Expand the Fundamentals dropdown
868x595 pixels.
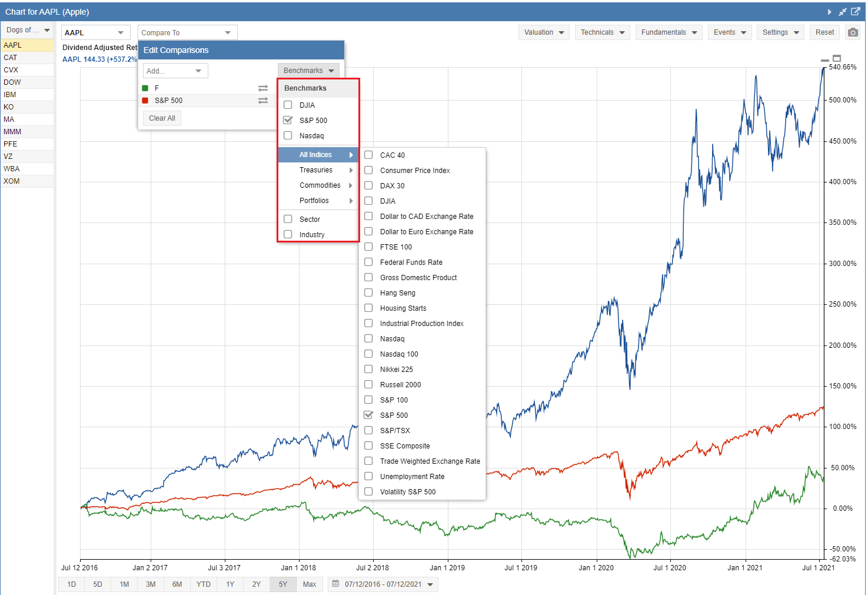[669, 32]
